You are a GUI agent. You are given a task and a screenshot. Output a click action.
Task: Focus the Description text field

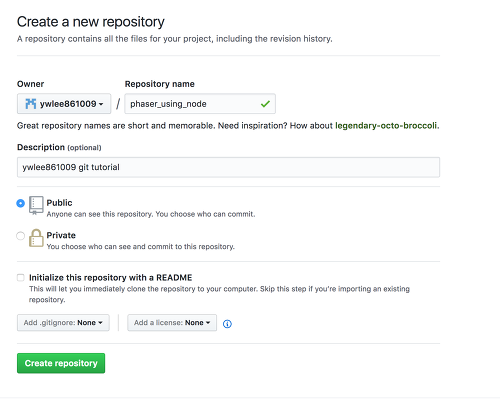228,167
